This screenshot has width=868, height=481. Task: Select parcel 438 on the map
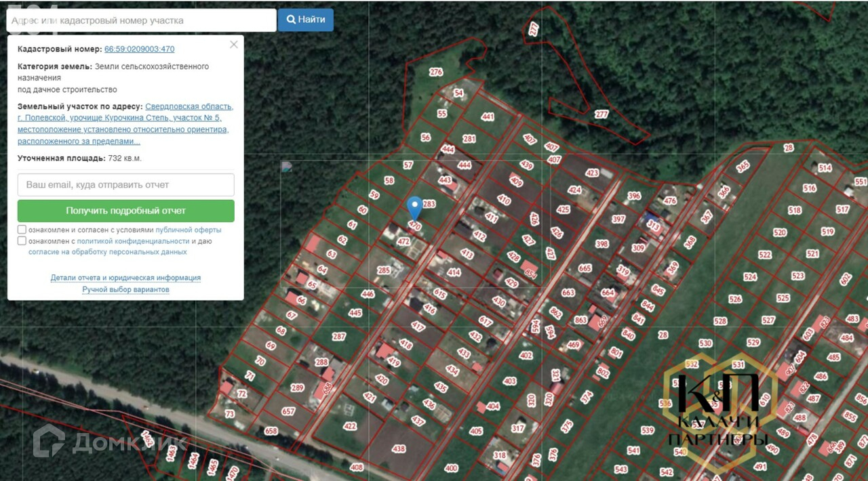tap(399, 448)
